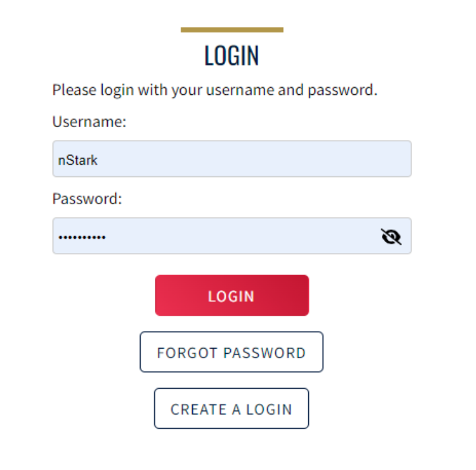476x470 pixels.
Task: Choose CREATE A LOGIN to register
Action: (x=232, y=409)
